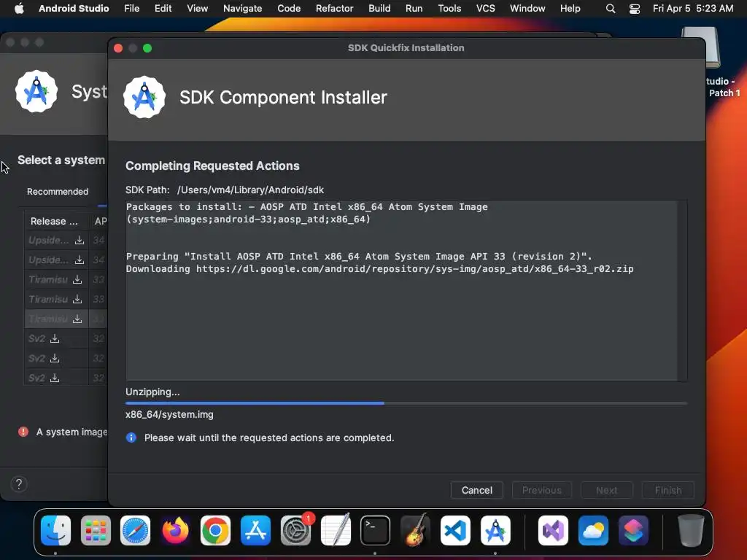This screenshot has width=747, height=560.
Task: Open System Settings from the dock
Action: [295, 530]
